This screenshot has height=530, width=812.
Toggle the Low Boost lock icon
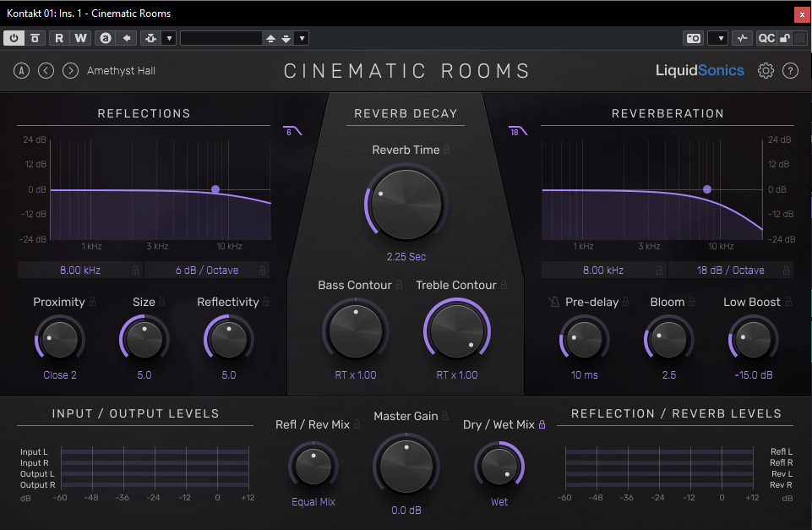click(788, 302)
